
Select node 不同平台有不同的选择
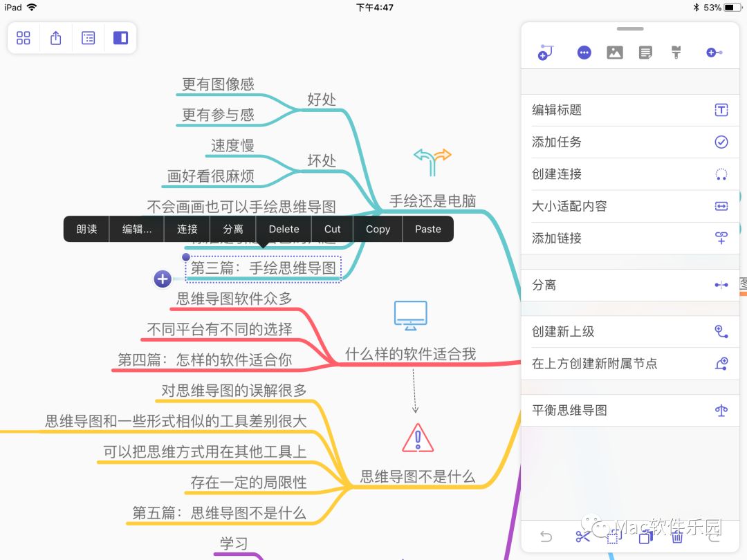click(x=220, y=329)
